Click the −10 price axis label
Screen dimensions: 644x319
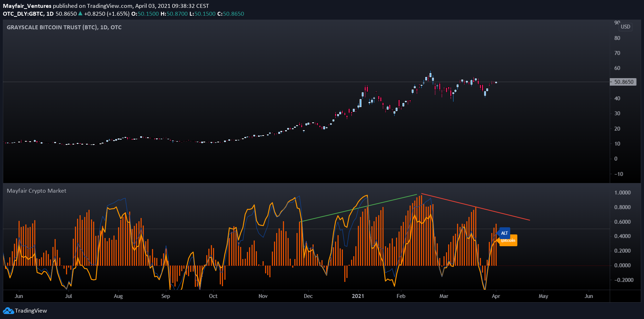619,174
